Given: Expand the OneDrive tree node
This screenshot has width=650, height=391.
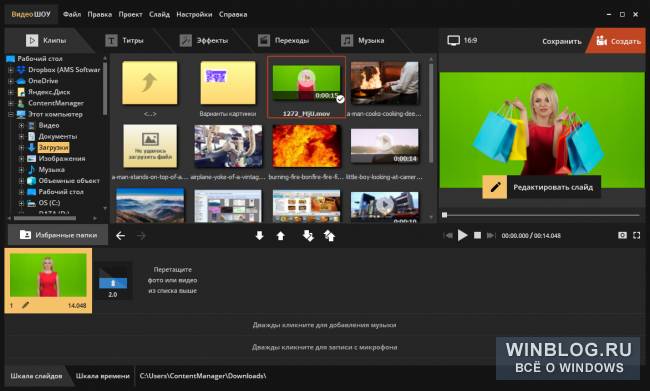Looking at the screenshot, I should point(10,81).
